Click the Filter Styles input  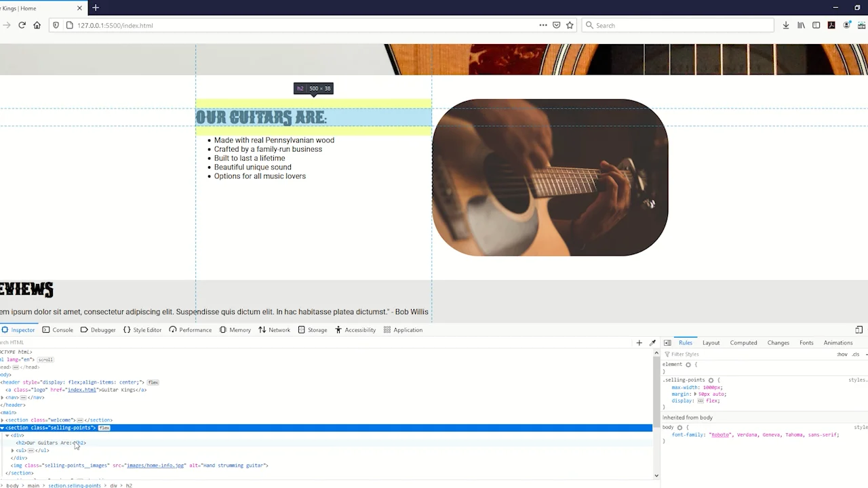[x=746, y=354]
